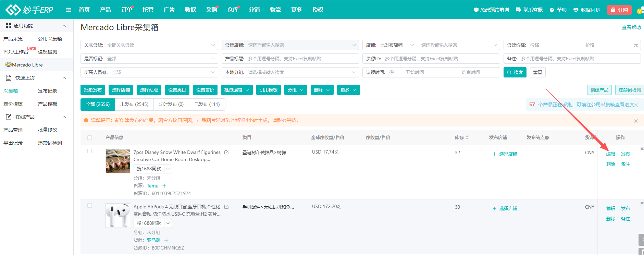Click the hamburger menu collapse icon
Viewport: 644px width, 255px height.
pyautogui.click(x=69, y=10)
